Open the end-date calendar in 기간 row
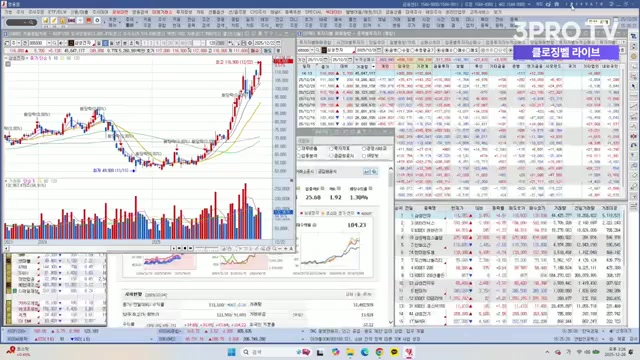640x360 pixels. (x=351, y=59)
